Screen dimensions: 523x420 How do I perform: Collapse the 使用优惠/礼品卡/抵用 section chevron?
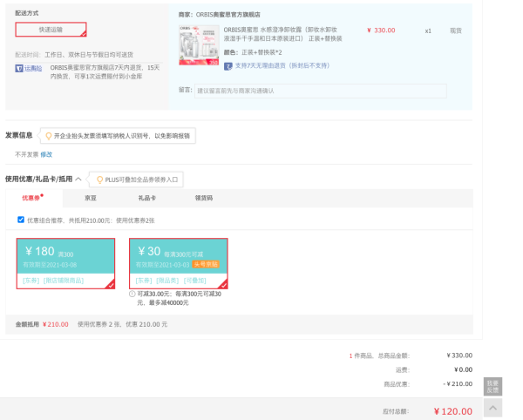coord(78,179)
